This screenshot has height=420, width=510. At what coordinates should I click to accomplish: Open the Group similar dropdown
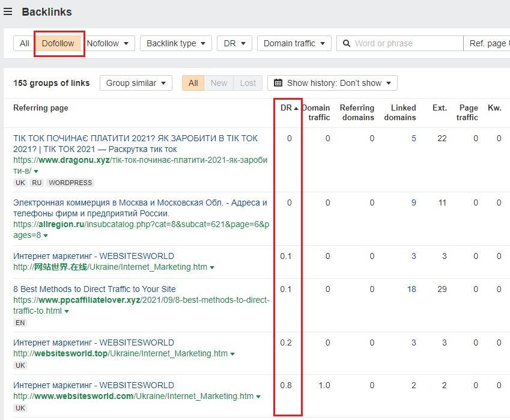[136, 83]
